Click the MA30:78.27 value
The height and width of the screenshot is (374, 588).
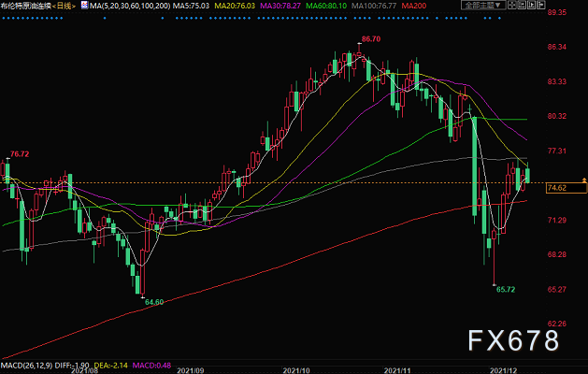280,6
